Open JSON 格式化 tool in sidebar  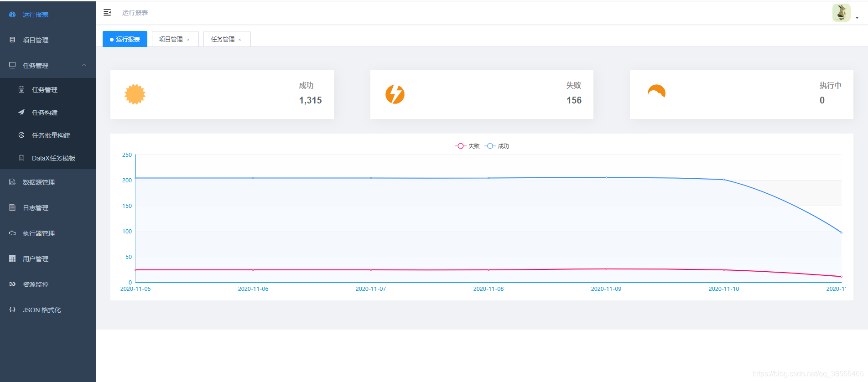coord(42,310)
